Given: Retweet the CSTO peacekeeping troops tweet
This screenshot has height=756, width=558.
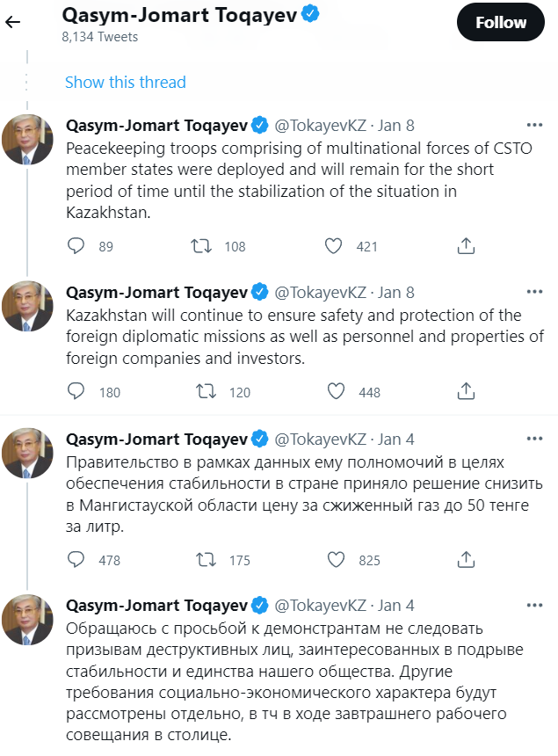Looking at the screenshot, I should [202, 247].
